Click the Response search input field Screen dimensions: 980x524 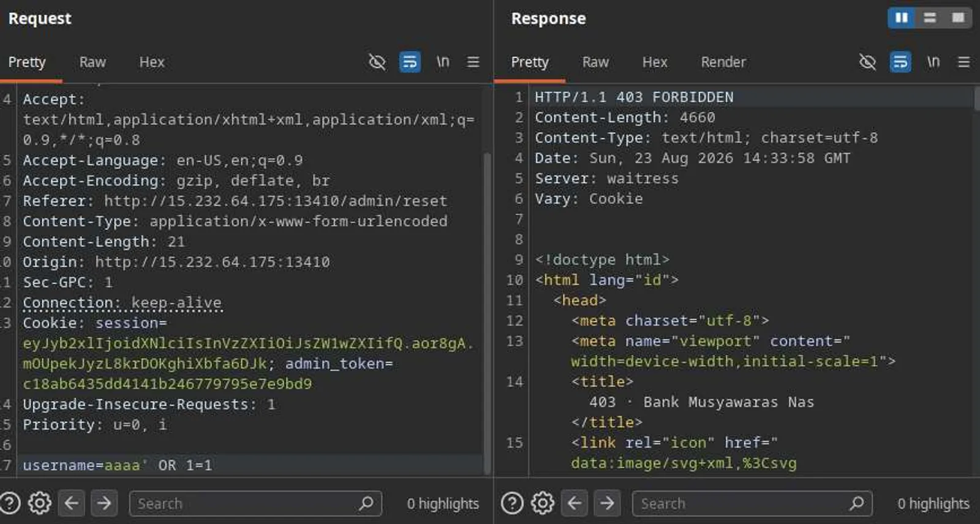click(752, 503)
